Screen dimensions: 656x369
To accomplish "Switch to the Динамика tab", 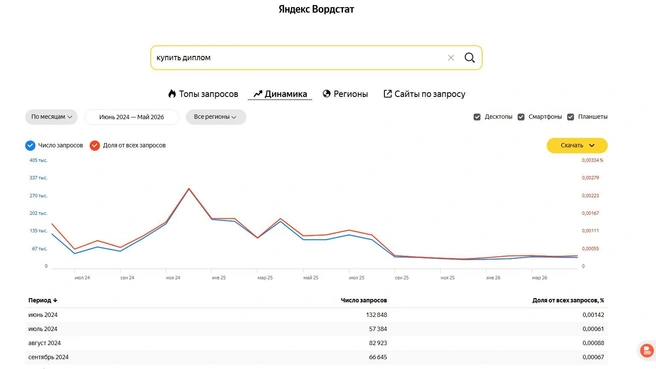I will tap(280, 94).
